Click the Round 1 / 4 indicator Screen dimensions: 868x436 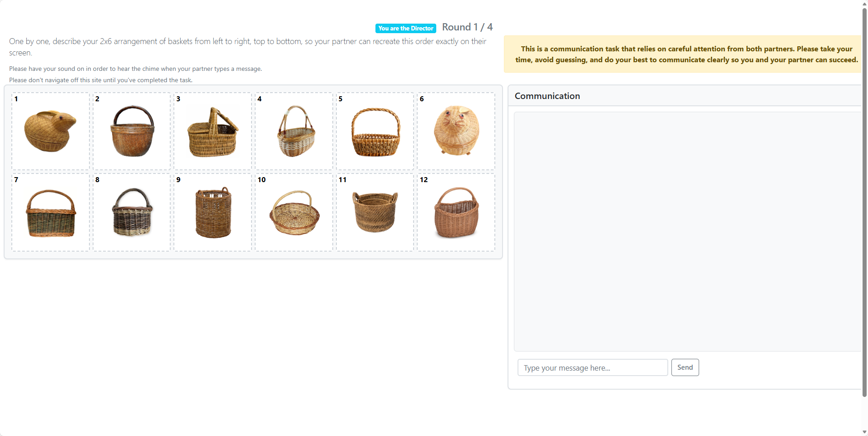[x=467, y=27]
